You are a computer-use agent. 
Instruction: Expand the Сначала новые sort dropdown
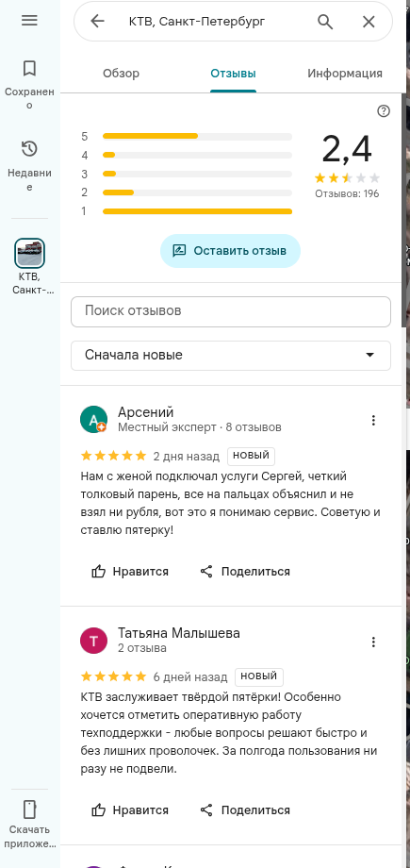(x=231, y=356)
